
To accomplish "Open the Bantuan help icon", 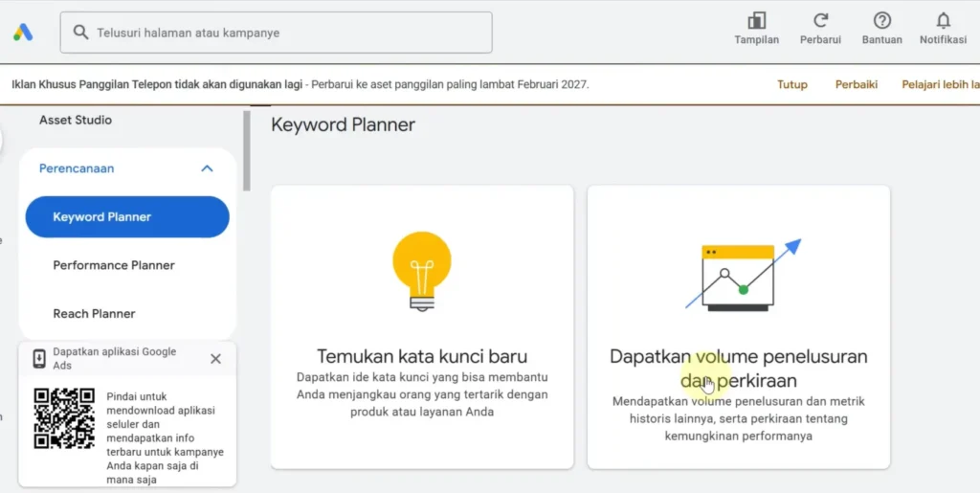I will click(881, 21).
